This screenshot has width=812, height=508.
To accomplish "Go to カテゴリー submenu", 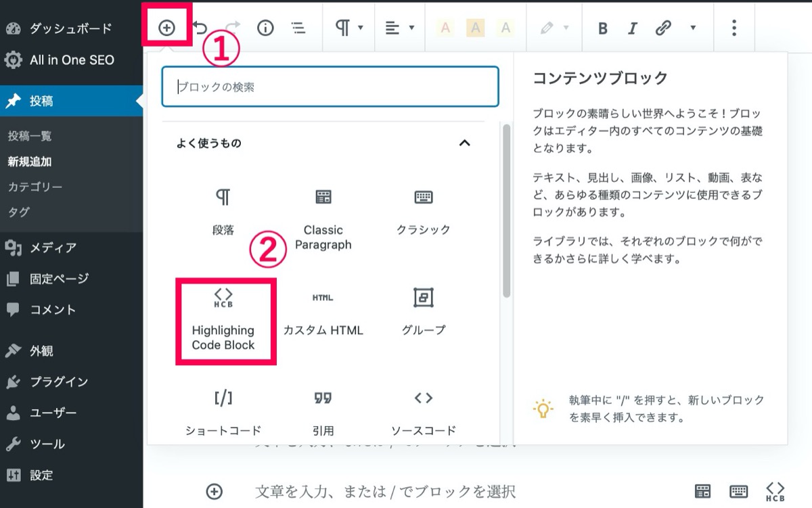I will 35,187.
